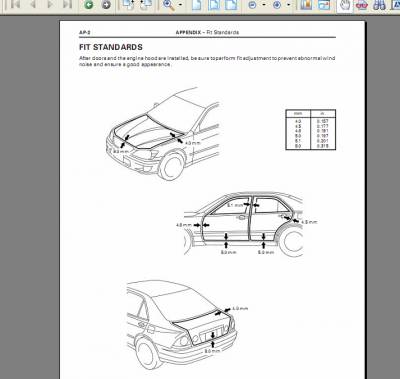Go to the previous page
Image resolution: width=400 pixels, height=379 pixels.
pos(33,4)
